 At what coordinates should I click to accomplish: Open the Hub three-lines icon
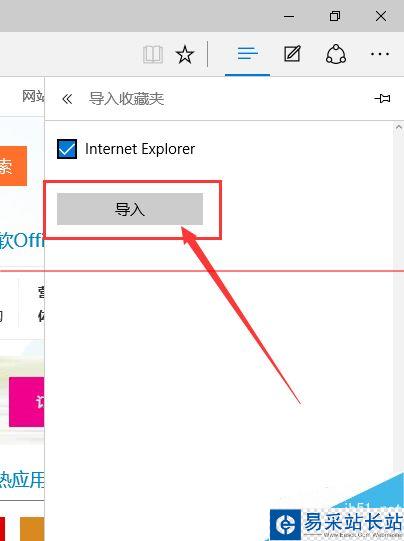[x=247, y=53]
